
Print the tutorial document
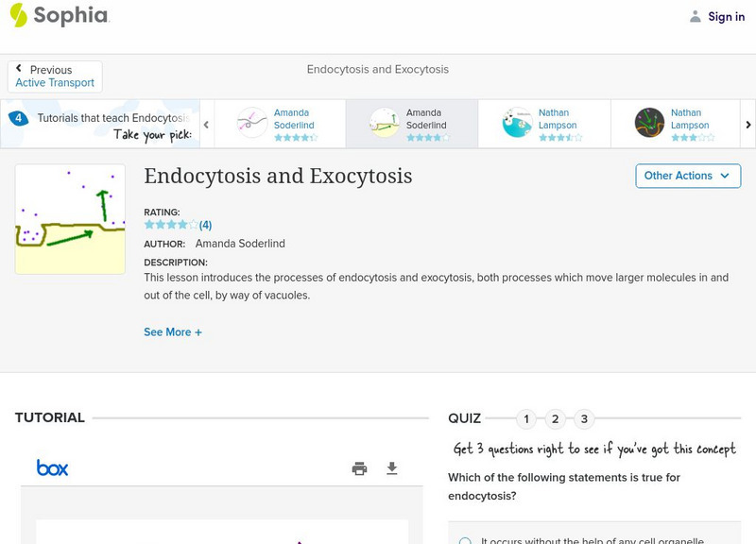pyautogui.click(x=359, y=468)
